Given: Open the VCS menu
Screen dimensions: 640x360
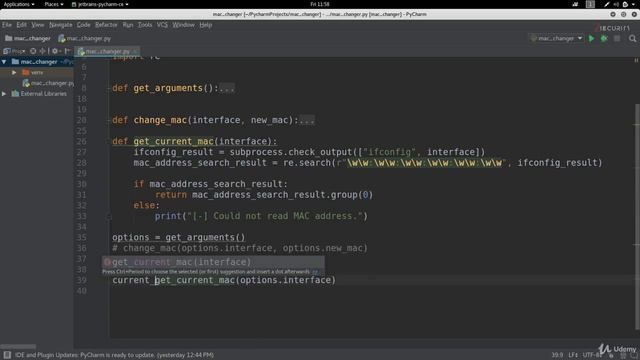Looking at the screenshot, I should [162, 25].
